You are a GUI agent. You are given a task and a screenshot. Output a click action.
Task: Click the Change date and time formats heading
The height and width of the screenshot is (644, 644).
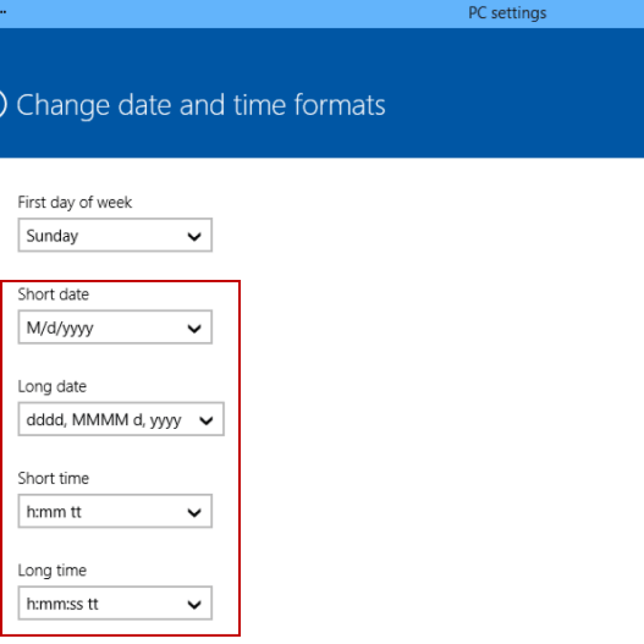point(201,105)
